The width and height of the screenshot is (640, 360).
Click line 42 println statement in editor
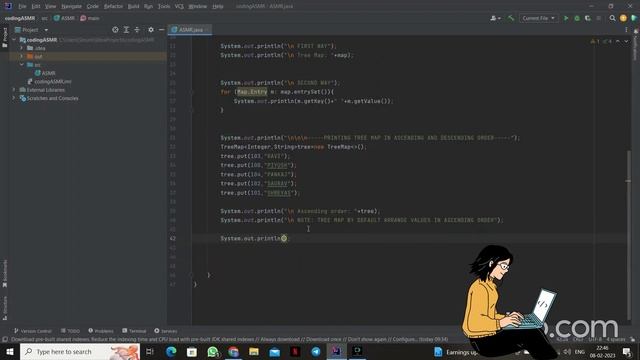point(255,238)
